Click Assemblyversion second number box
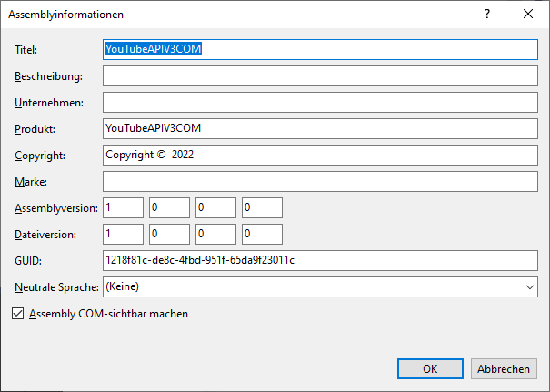 169,208
